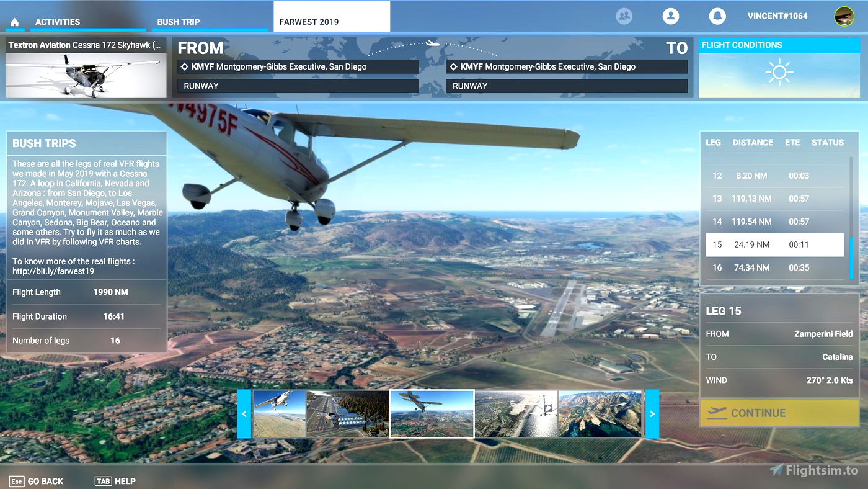Open the TO airport field KMYF Montgomery-Gibbs
Screen dimensions: 868x489
tap(567, 66)
